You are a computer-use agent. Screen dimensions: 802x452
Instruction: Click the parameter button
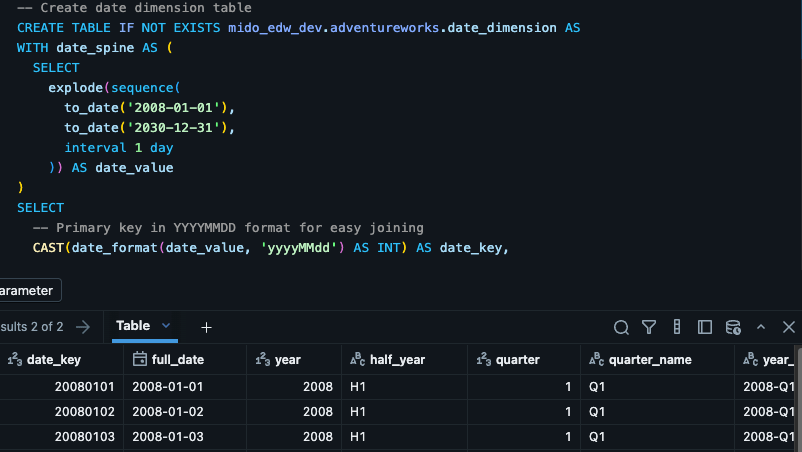pos(28,290)
